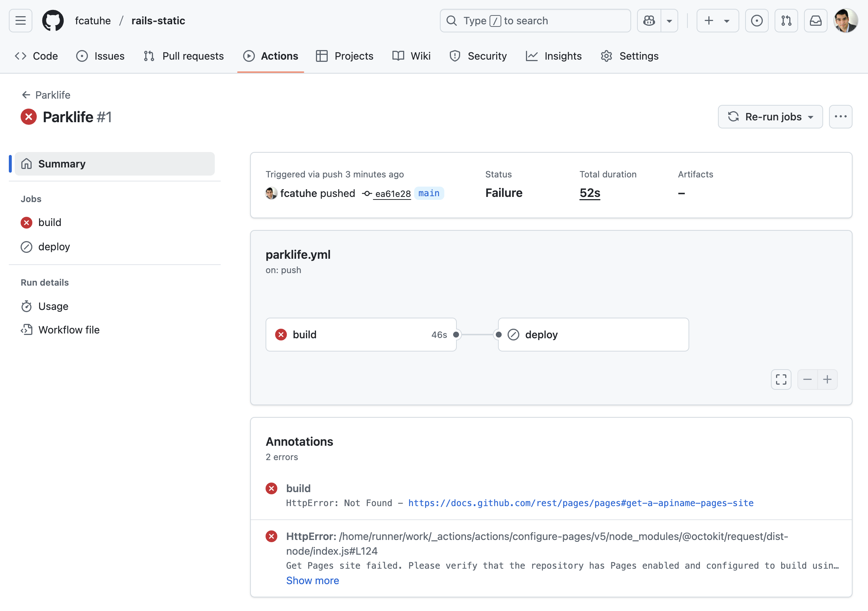Open the 52s total duration link

click(590, 193)
